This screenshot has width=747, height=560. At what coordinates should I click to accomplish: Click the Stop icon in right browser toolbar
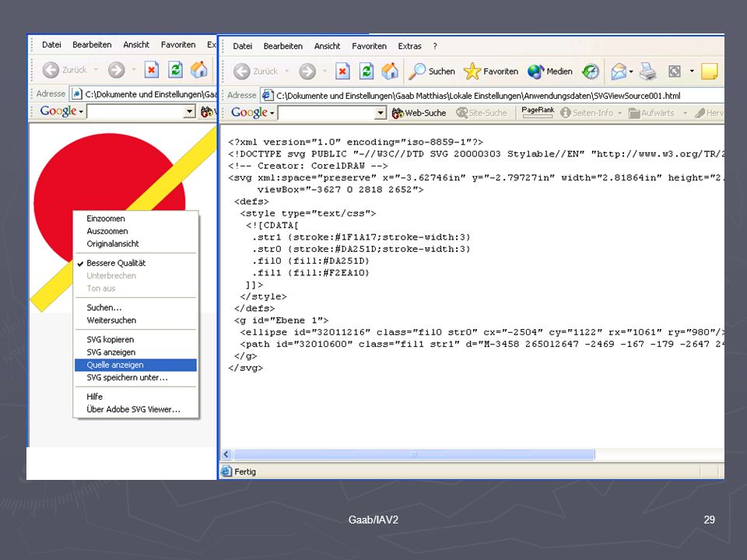342,72
